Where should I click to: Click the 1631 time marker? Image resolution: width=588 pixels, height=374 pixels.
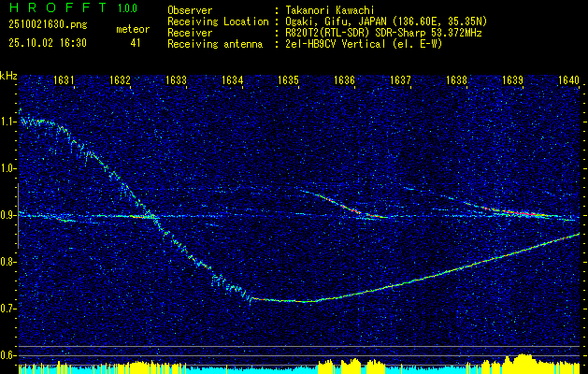coord(64,79)
